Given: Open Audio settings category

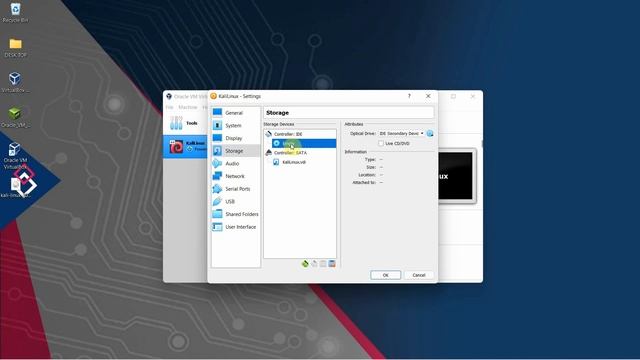Looking at the screenshot, I should (236, 163).
